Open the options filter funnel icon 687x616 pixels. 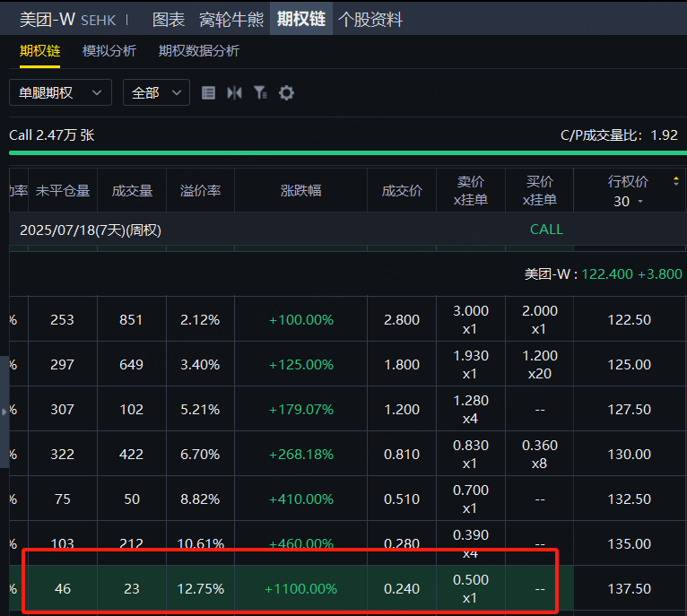click(260, 92)
